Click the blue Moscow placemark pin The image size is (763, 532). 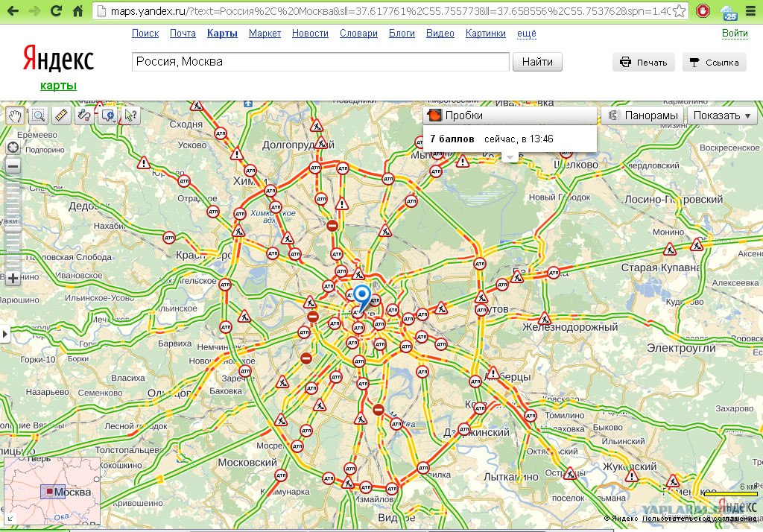[361, 298]
